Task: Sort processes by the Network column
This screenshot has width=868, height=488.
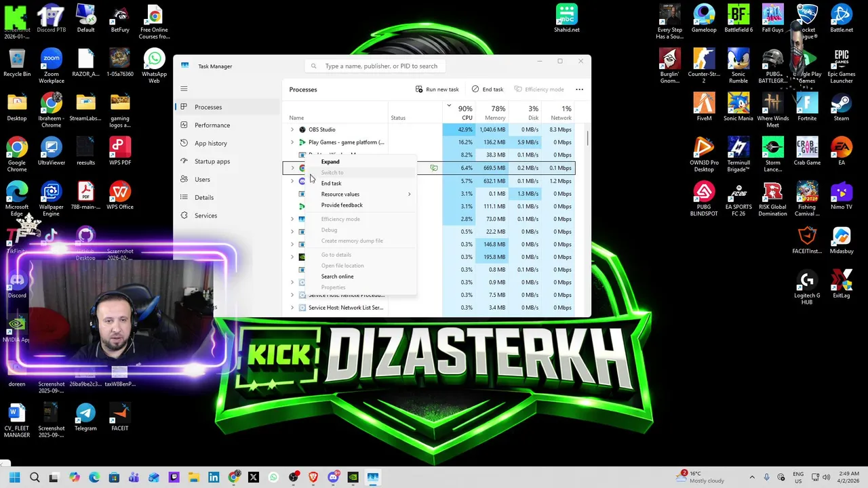Action: click(x=557, y=113)
